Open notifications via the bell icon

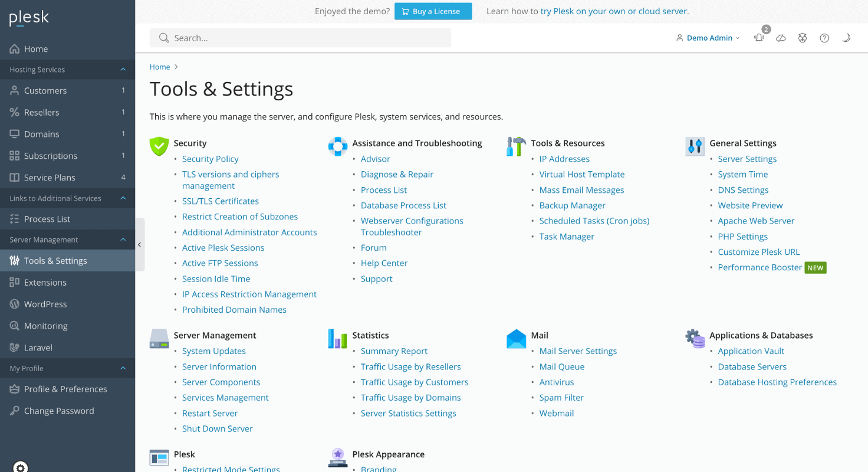(x=759, y=37)
